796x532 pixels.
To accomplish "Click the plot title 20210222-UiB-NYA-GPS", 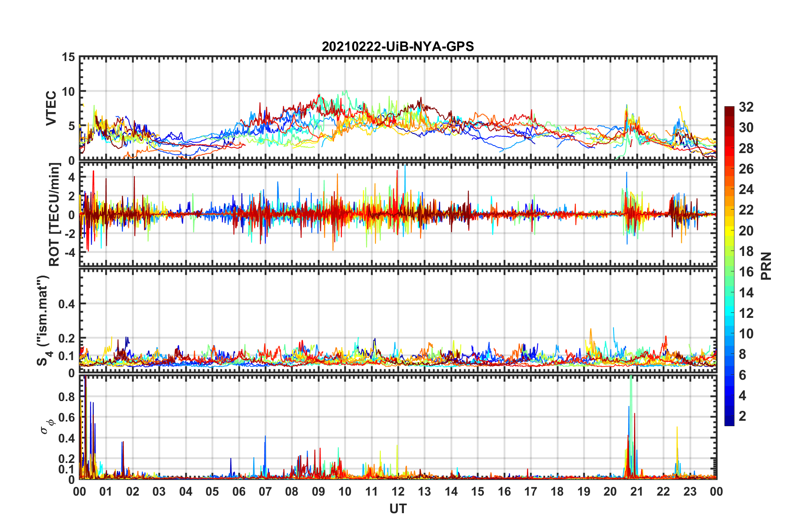I will point(398,46).
